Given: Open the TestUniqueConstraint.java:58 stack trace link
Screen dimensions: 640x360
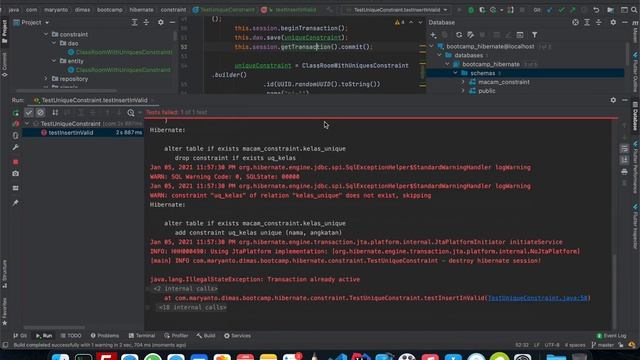Looking at the screenshot, I should pos(538,298).
